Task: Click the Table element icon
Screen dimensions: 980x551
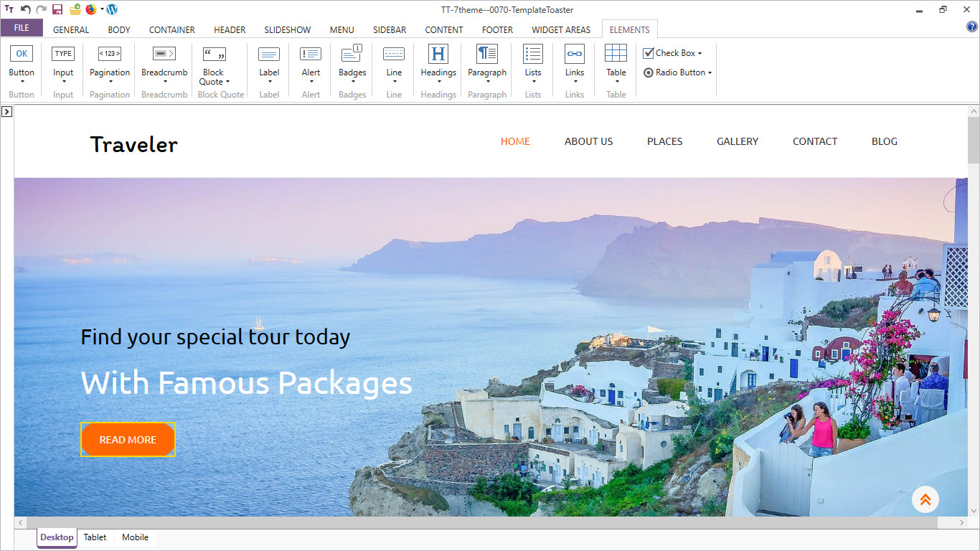Action: coord(616,54)
